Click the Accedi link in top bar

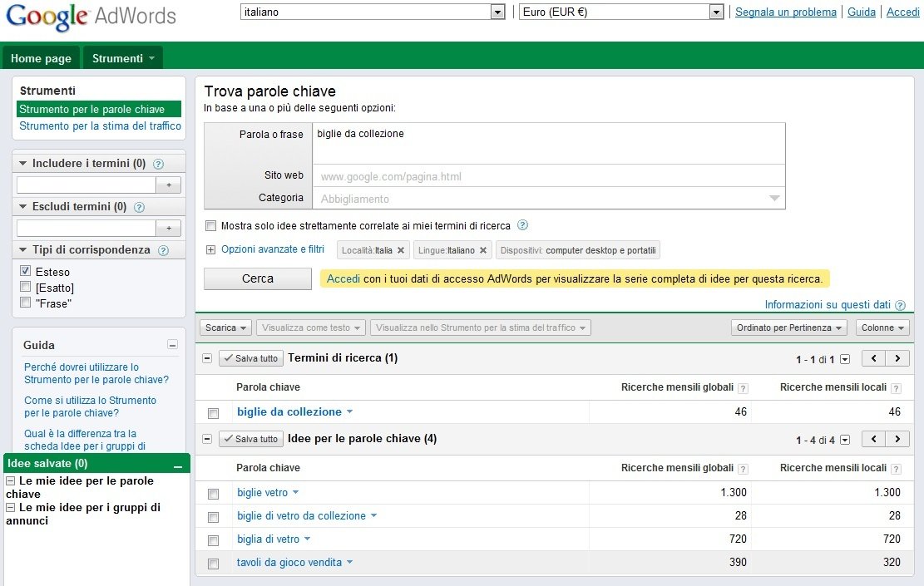pyautogui.click(x=902, y=12)
